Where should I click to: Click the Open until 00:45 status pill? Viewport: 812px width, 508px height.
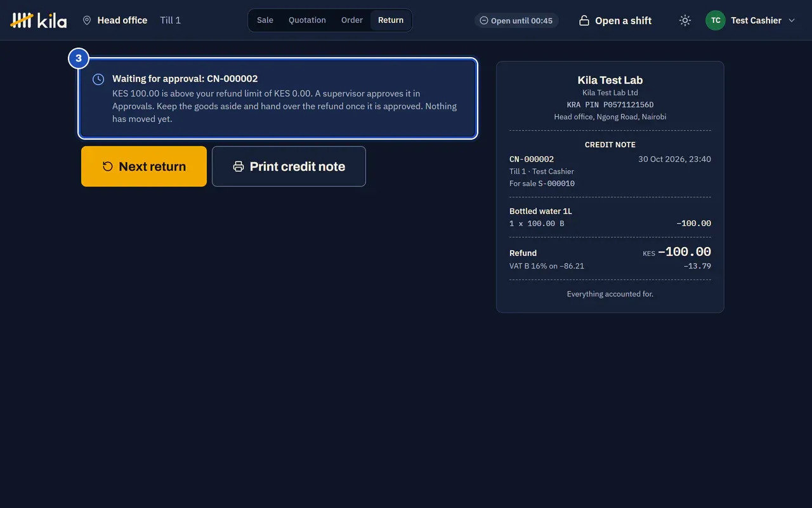click(516, 20)
